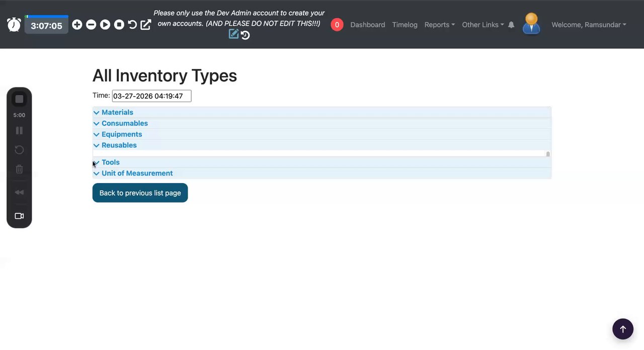Open the Timelog page

(405, 25)
